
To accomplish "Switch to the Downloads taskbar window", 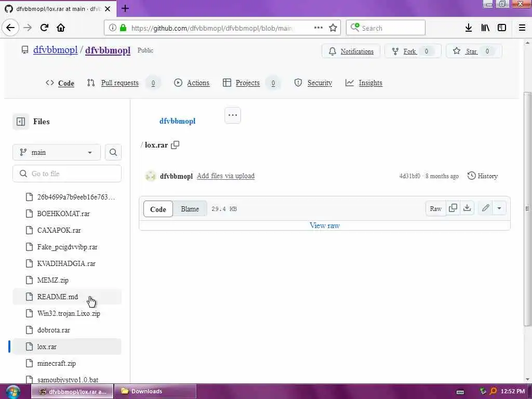I will pos(155,392).
